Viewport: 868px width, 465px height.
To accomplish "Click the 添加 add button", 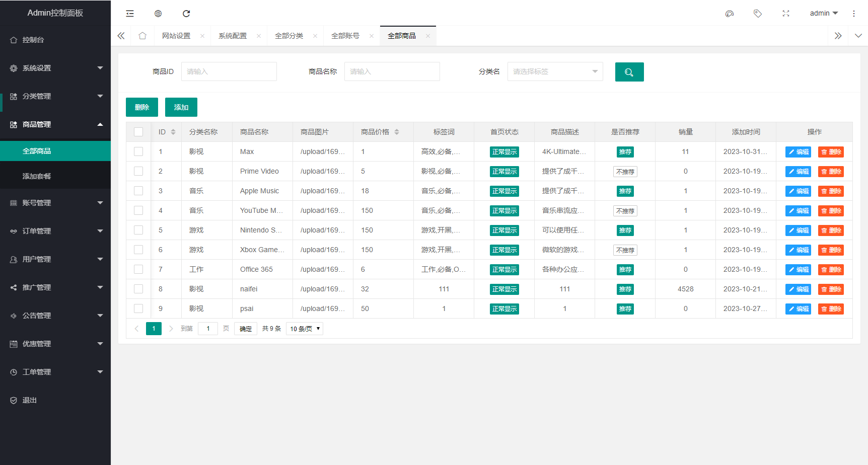I will (181, 107).
